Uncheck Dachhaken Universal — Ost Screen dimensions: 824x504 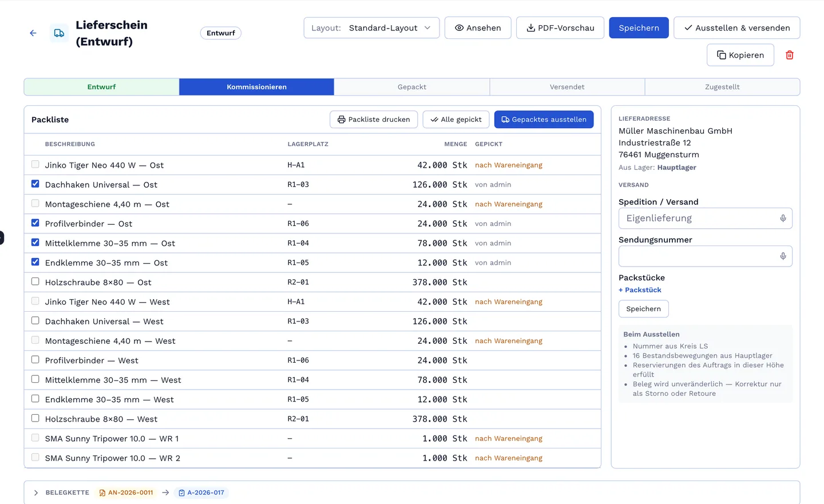tap(35, 184)
